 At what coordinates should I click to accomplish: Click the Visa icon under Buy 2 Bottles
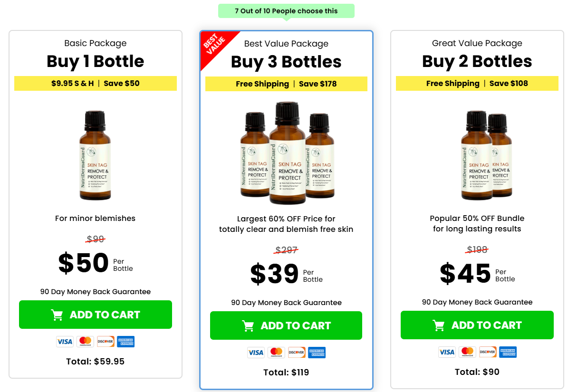tap(447, 352)
